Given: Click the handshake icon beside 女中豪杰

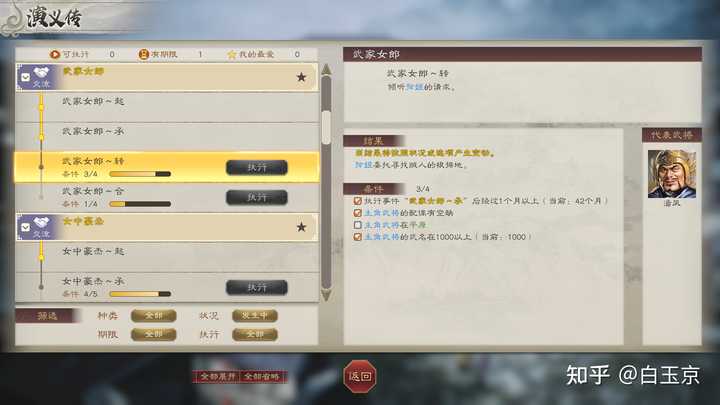Looking at the screenshot, I should point(41,223).
